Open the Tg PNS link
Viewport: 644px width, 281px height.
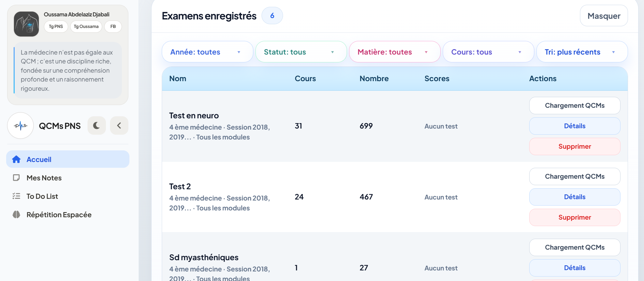click(56, 27)
